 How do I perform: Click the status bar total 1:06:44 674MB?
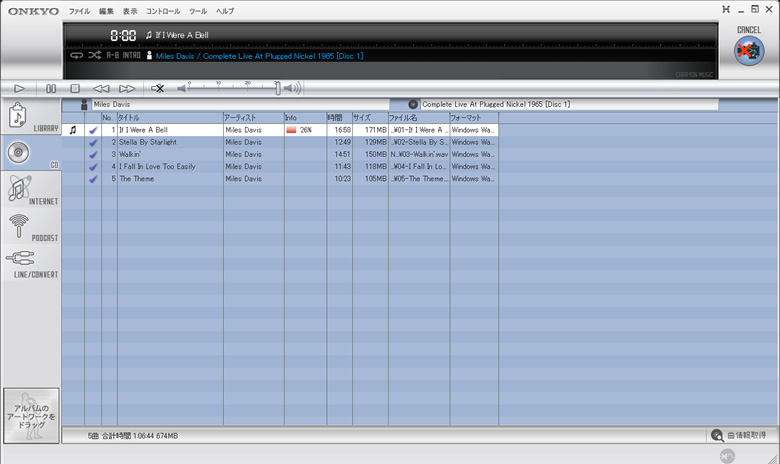tap(155, 436)
